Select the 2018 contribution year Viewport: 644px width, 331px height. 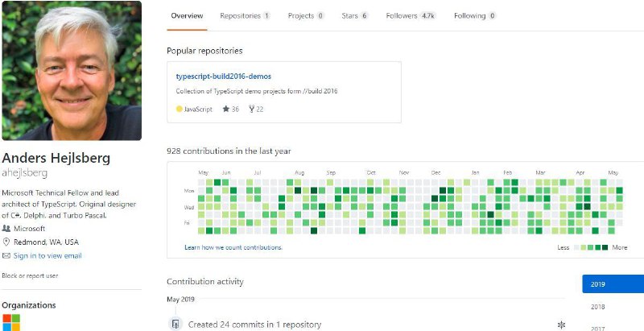point(597,307)
